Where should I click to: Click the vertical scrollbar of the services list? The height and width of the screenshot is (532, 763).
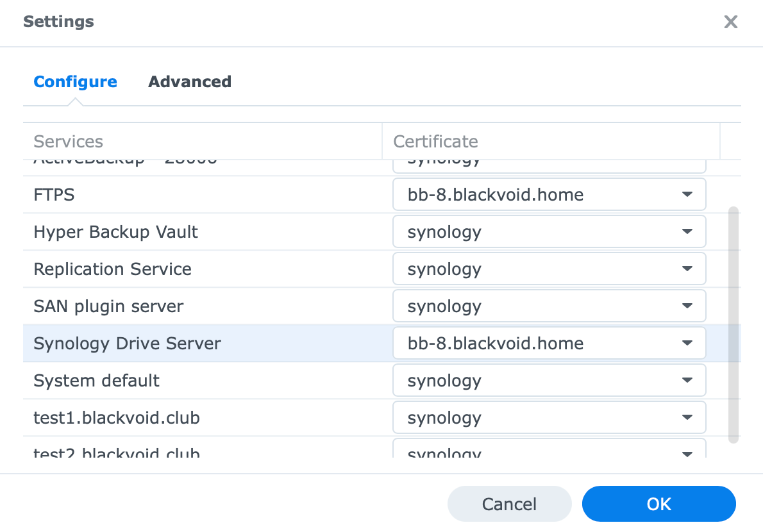pyautogui.click(x=734, y=325)
